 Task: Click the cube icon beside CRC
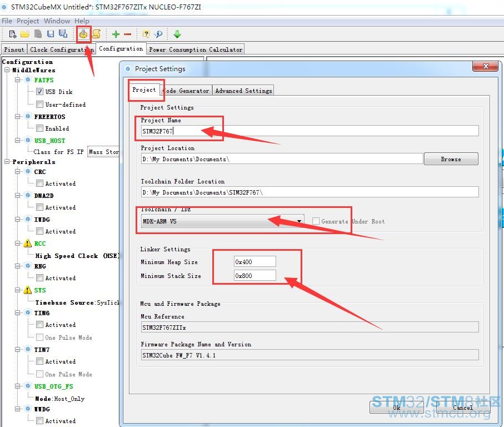pyautogui.click(x=28, y=171)
